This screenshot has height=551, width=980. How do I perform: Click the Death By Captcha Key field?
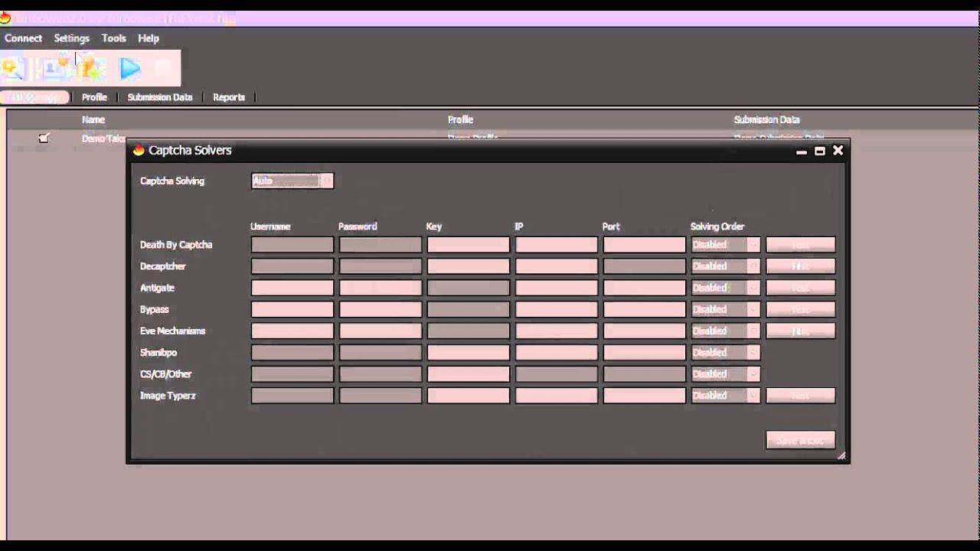click(469, 245)
